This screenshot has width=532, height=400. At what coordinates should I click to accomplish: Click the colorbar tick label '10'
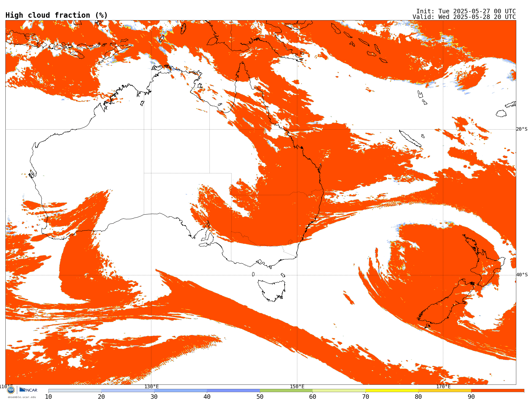pos(49,397)
